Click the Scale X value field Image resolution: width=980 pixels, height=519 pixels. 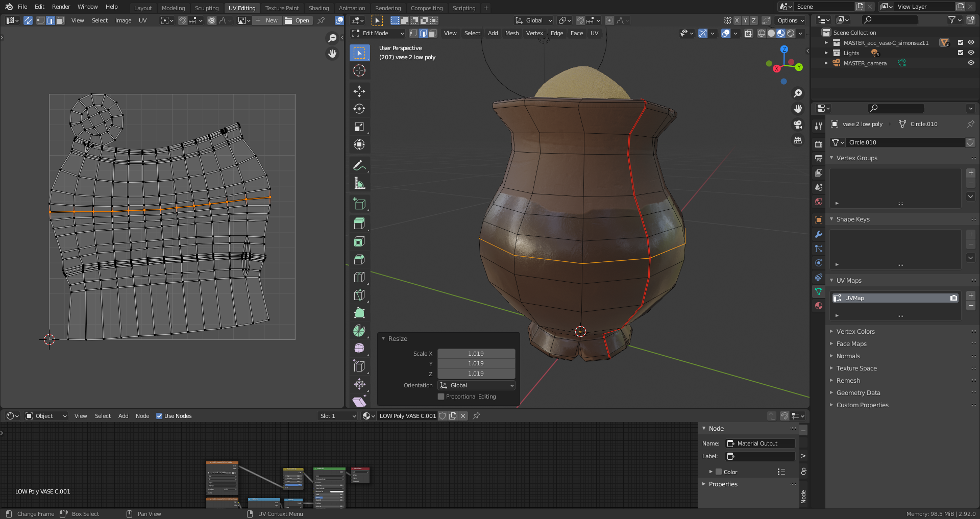coord(476,354)
